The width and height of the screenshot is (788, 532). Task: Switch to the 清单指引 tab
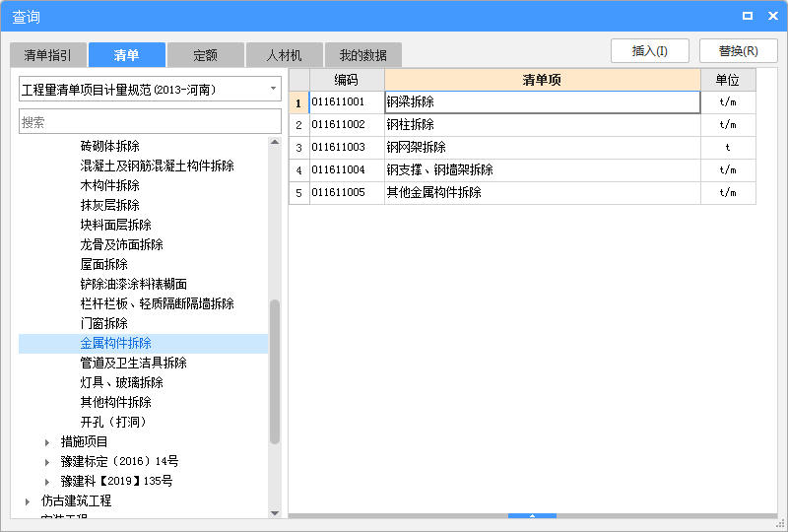pyautogui.click(x=48, y=55)
